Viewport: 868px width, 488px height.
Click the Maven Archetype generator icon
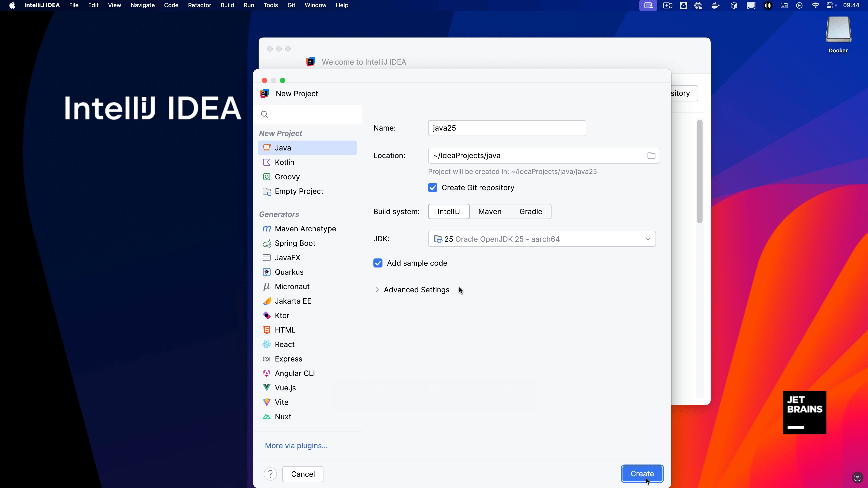point(267,229)
